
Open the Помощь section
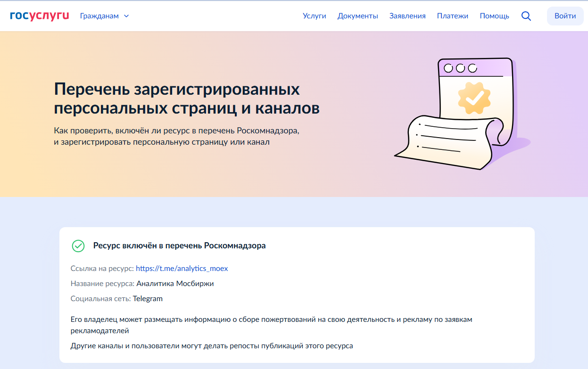point(494,16)
